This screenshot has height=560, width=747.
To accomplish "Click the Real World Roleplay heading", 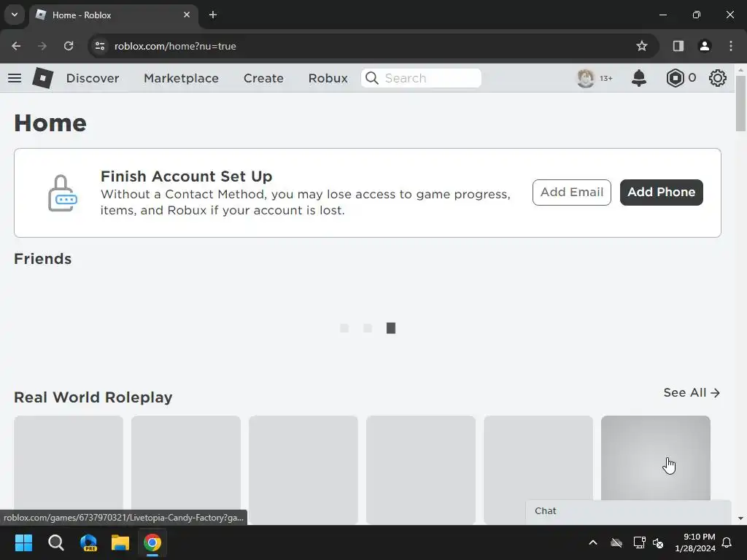I will (x=93, y=397).
